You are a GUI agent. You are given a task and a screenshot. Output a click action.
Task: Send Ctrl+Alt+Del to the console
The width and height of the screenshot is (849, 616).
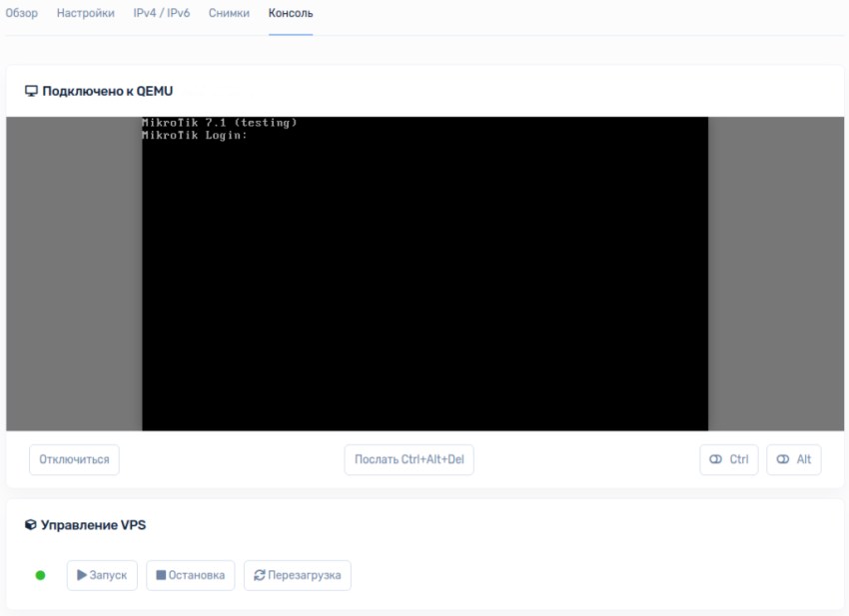(x=409, y=459)
